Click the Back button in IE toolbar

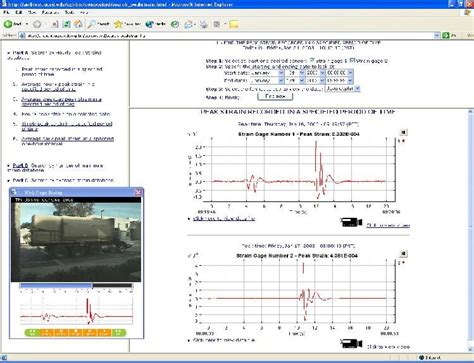(12, 24)
